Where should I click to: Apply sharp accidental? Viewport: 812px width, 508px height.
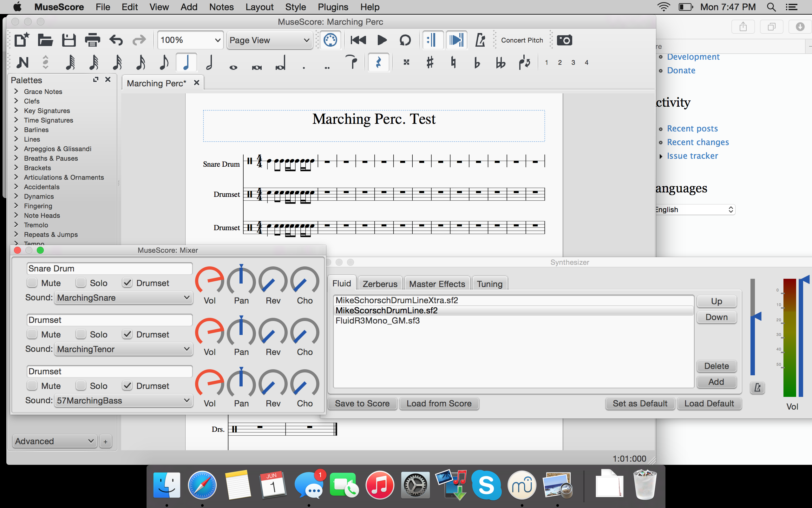pyautogui.click(x=430, y=62)
